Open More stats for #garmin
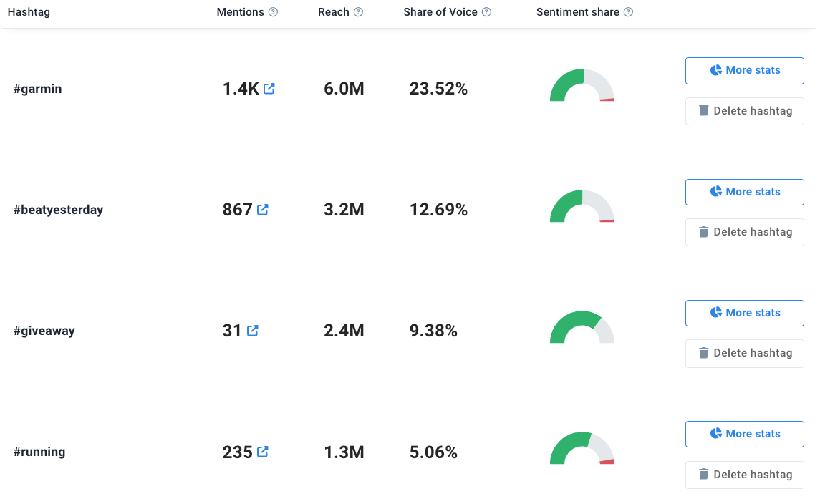 [744, 70]
